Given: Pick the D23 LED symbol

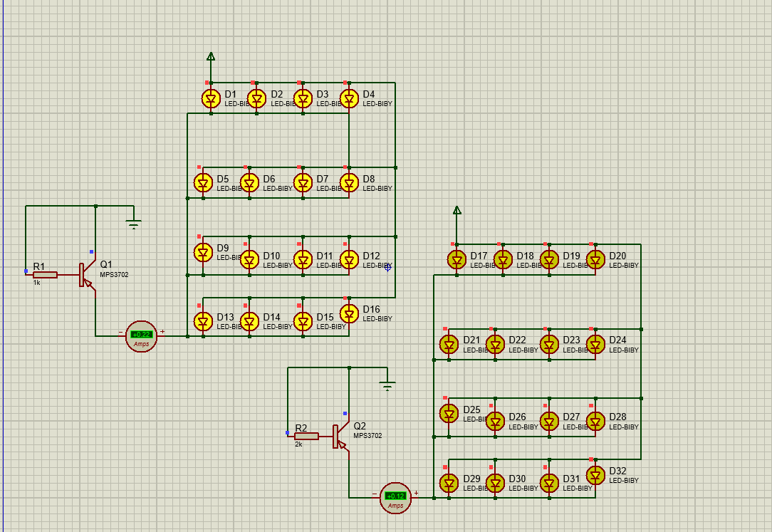Looking at the screenshot, I should pyautogui.click(x=550, y=345).
